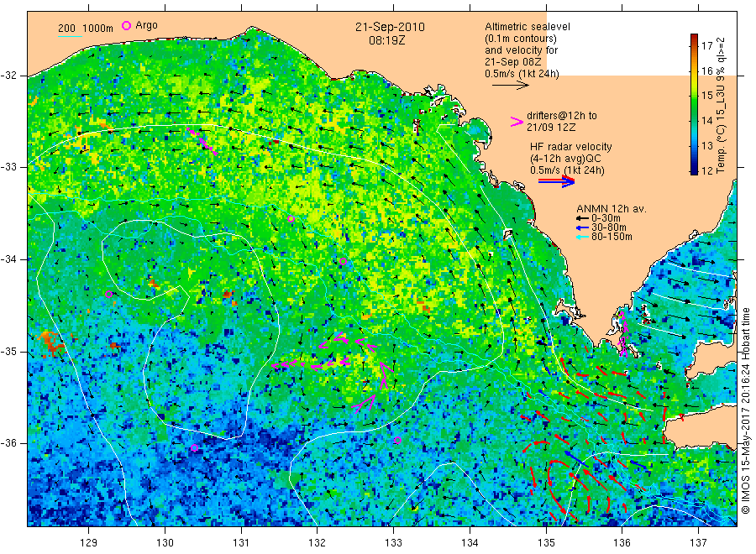Click the blue 30-80m ANMN legend arrow
The image size is (756, 554).
(582, 227)
